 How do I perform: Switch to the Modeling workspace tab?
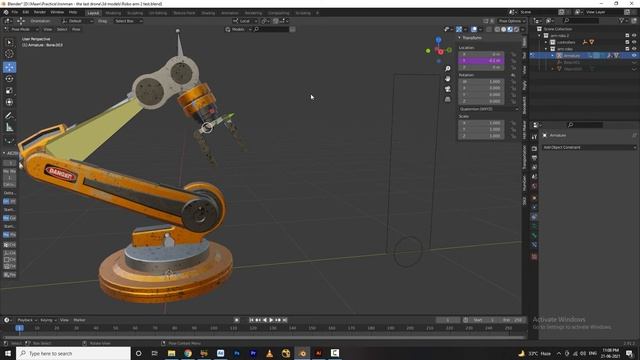pyautogui.click(x=113, y=13)
